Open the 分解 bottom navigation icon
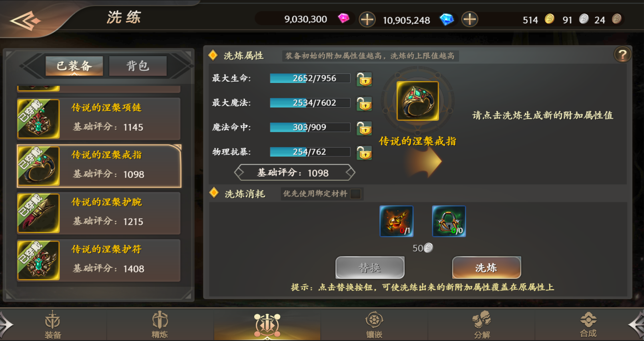The width and height of the screenshot is (644, 341). (481, 325)
